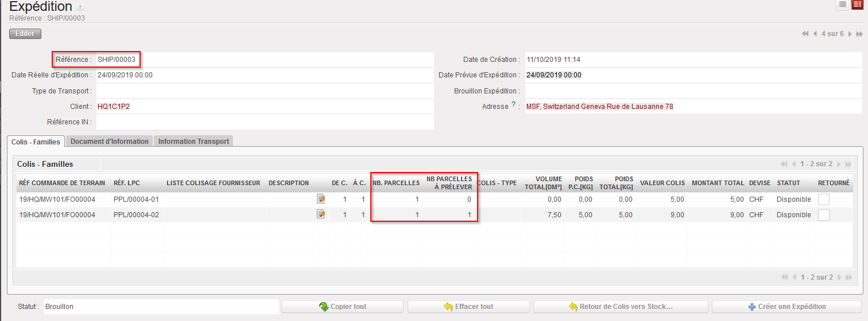Open the MSF Switzerland Geneva address link
The image size is (868, 321).
pyautogui.click(x=600, y=107)
